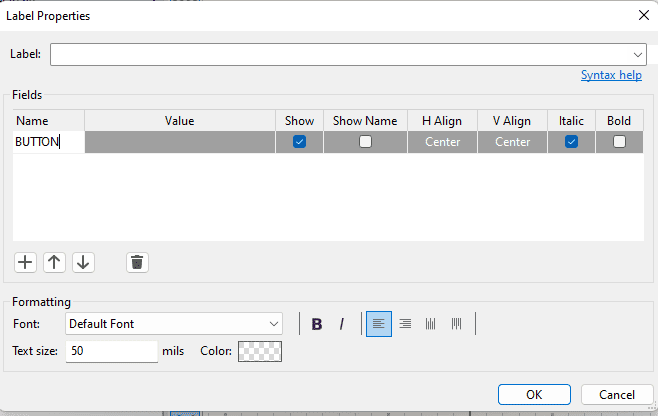Close the Label Properties dialog
Viewport: 658px width, 416px height.
click(644, 16)
